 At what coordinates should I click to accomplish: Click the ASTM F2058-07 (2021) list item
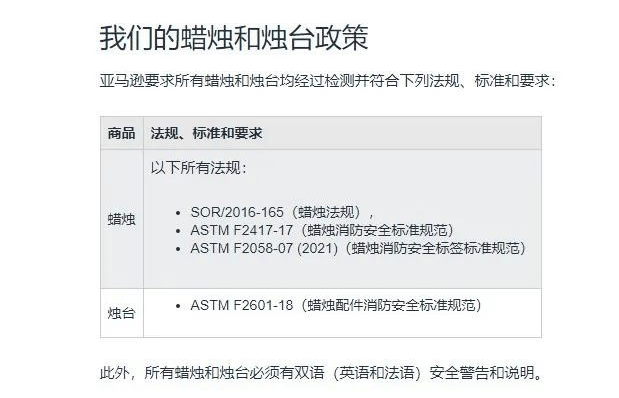coord(358,248)
